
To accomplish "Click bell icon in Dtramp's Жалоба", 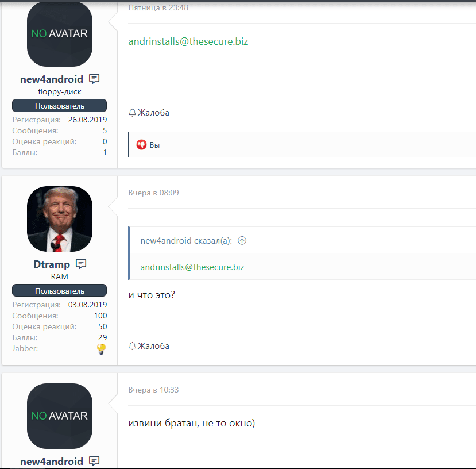I will pyautogui.click(x=132, y=346).
